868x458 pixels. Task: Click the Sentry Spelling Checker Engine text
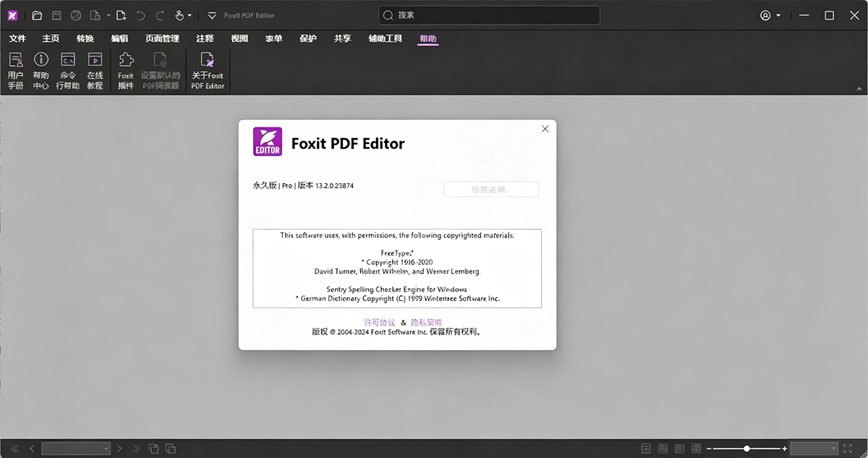coord(397,289)
